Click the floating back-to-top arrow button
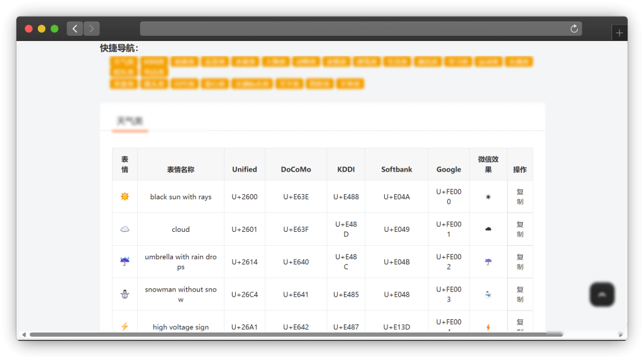The image size is (644, 357). pyautogui.click(x=602, y=294)
